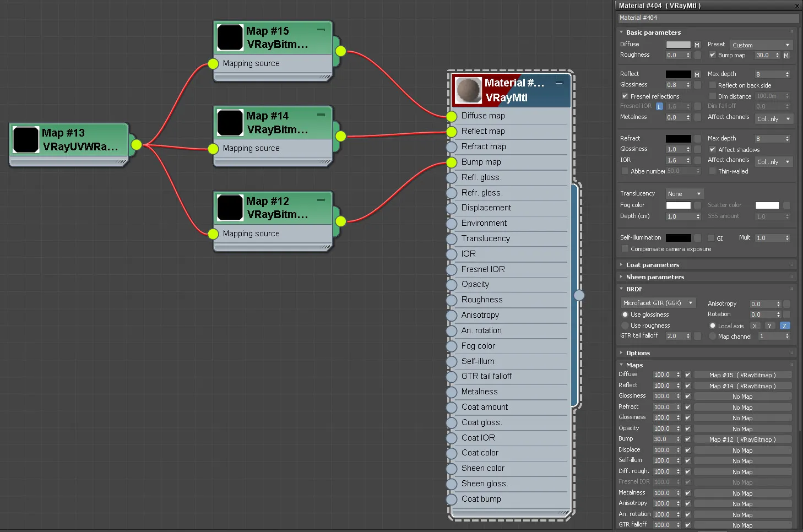Image resolution: width=803 pixels, height=532 pixels.
Task: Open Map #12 (VRayBitmap) bump map button
Action: click(x=742, y=439)
